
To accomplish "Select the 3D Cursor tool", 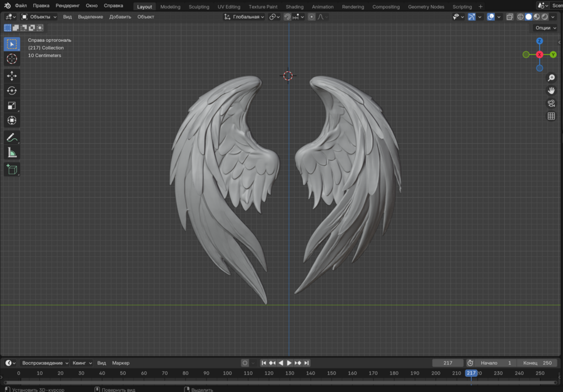I will pos(12,59).
